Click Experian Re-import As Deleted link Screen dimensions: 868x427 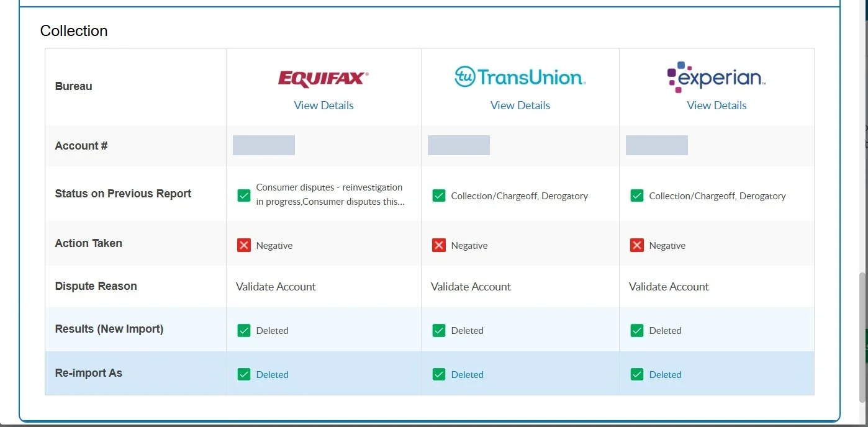click(x=666, y=375)
